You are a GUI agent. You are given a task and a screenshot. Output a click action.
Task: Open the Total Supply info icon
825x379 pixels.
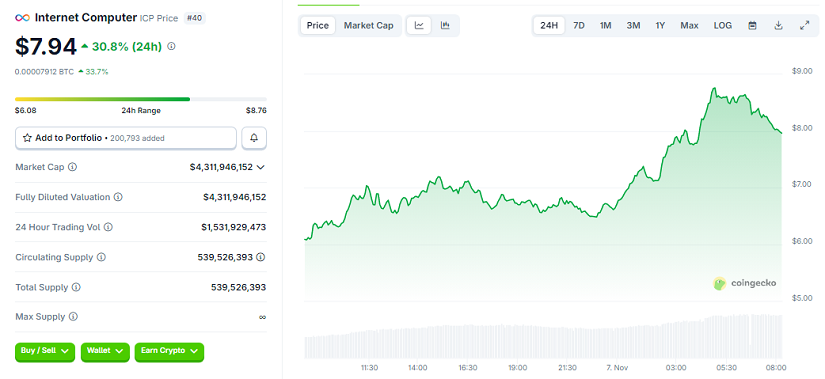pos(76,287)
